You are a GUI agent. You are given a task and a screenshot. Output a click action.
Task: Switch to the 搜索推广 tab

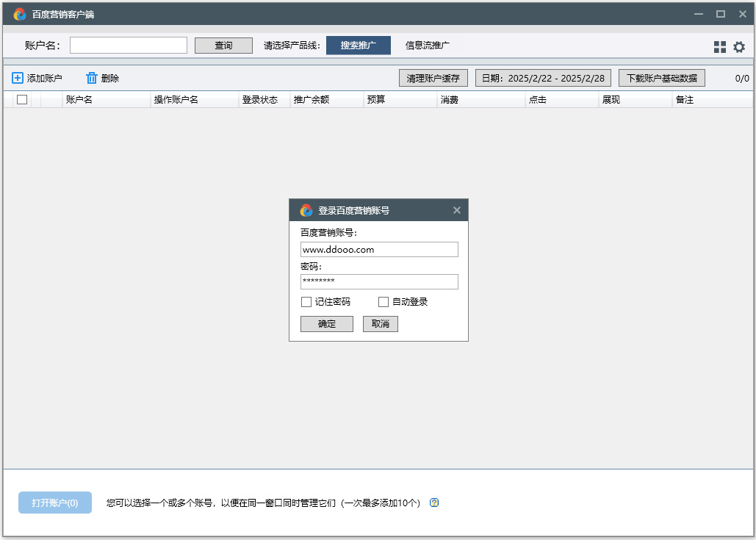pos(358,45)
